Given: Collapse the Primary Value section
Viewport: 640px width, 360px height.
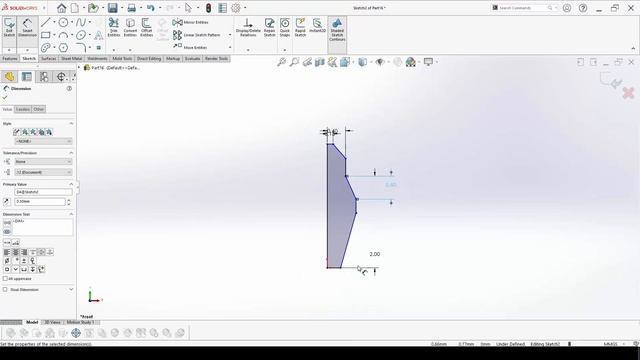Looking at the screenshot, I should point(71,184).
